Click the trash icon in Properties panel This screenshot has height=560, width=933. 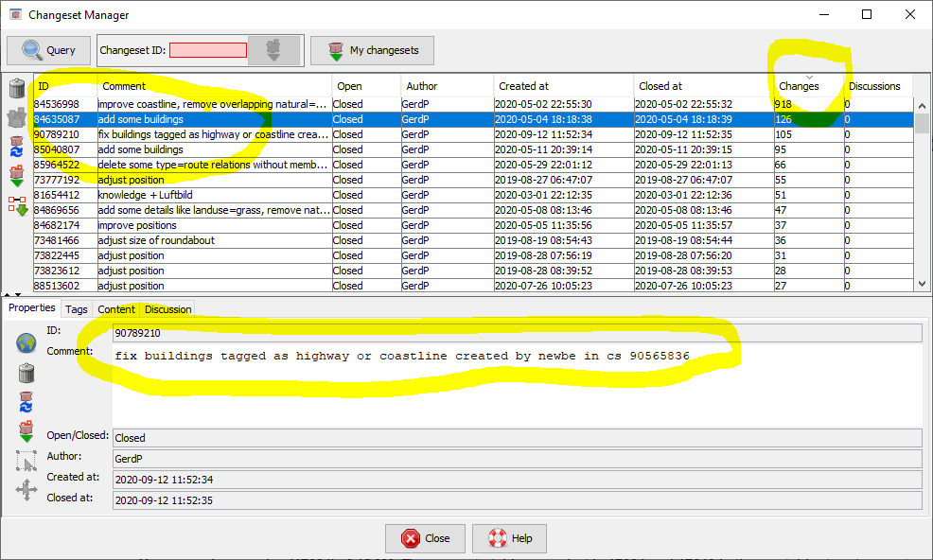click(x=26, y=373)
